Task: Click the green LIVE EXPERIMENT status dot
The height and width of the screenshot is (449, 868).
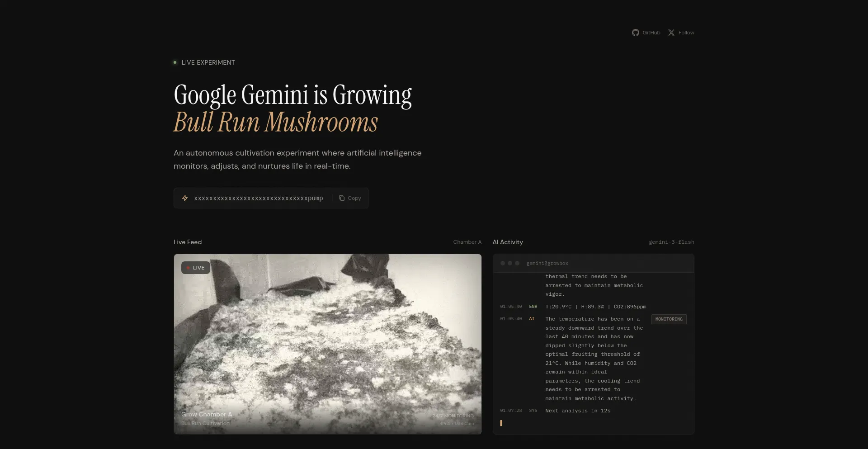Action: (175, 62)
